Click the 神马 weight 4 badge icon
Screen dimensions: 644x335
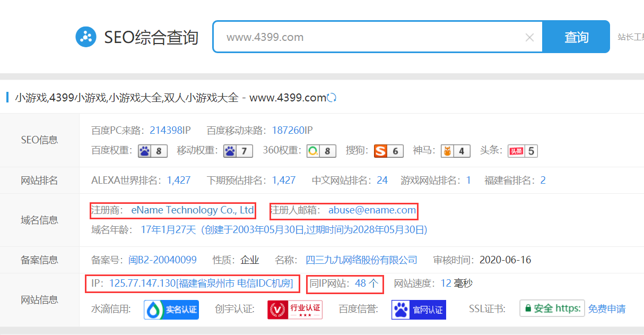coord(456,151)
